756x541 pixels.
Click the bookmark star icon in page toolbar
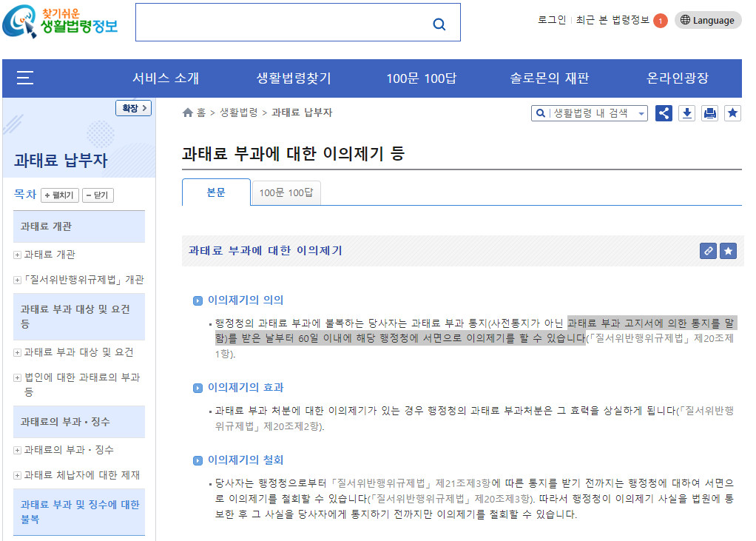[732, 113]
